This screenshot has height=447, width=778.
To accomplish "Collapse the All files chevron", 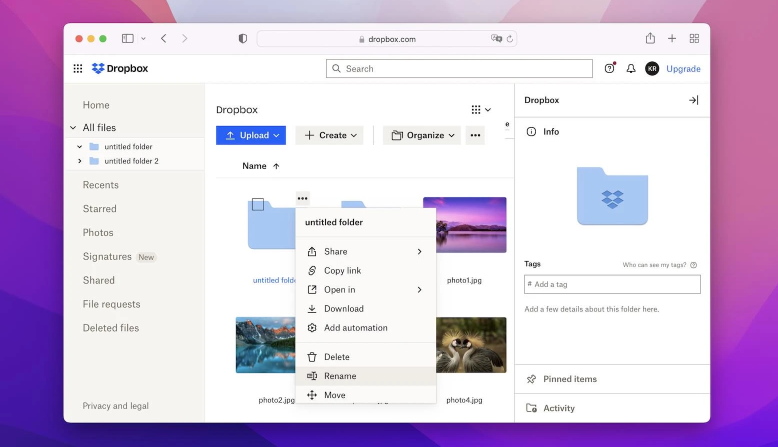I will (73, 128).
